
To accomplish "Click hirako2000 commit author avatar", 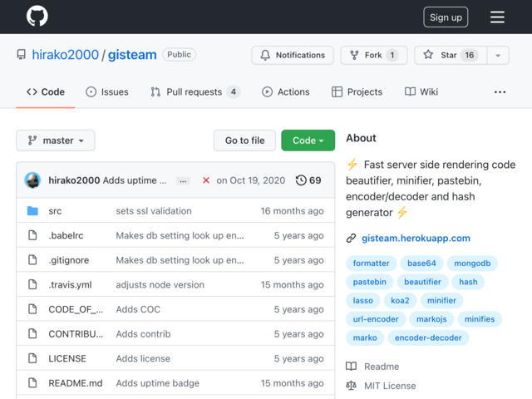I will tap(32, 180).
